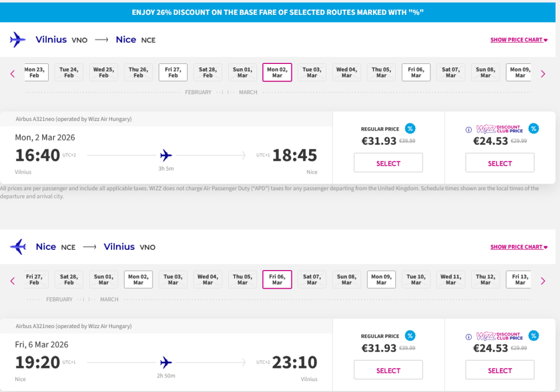560x392 pixels.
Task: Expand price chart for Vilnius to Nice
Action: (518, 40)
